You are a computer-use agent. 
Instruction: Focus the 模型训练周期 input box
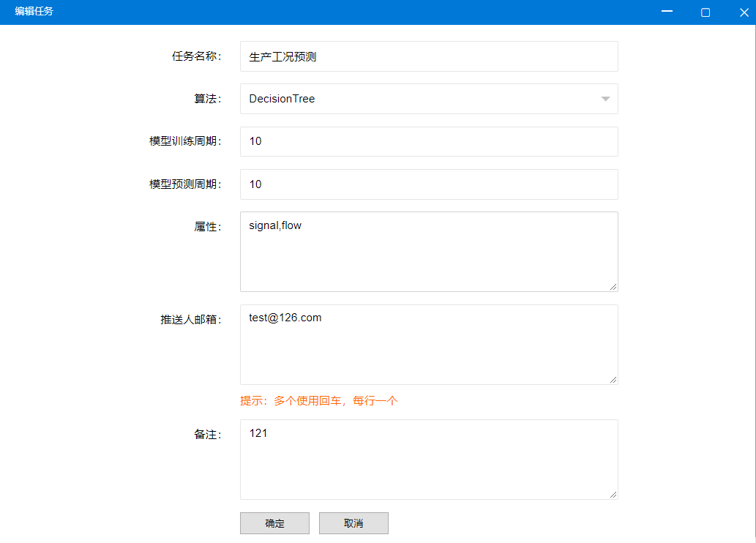428,141
